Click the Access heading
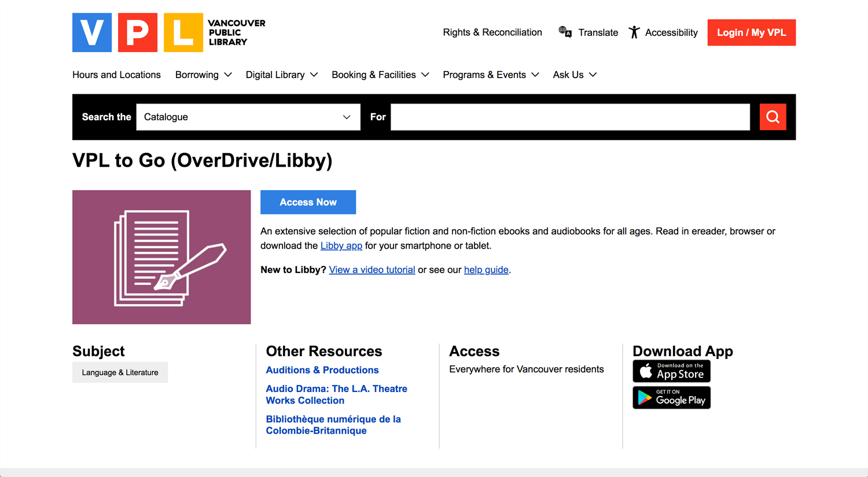Image resolution: width=868 pixels, height=477 pixels. (475, 351)
